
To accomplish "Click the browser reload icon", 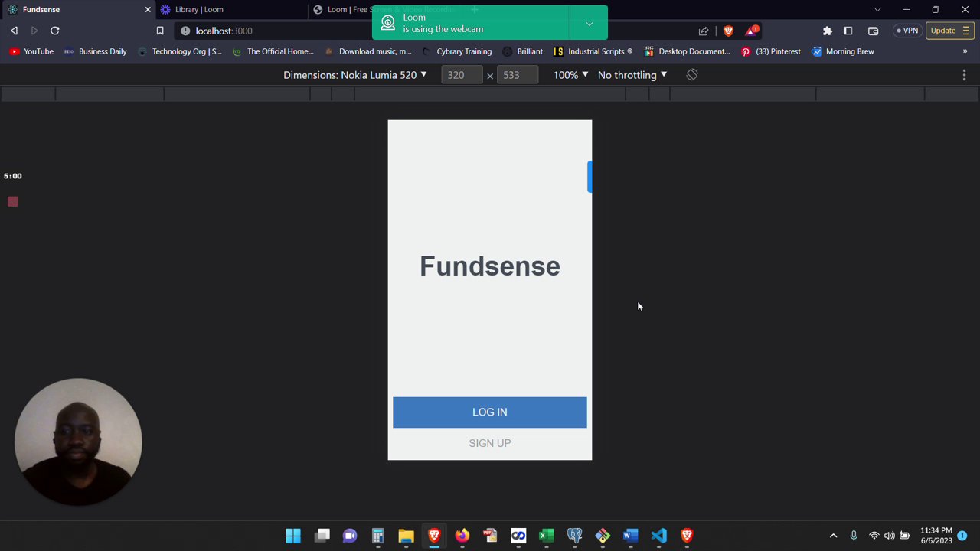I will [55, 31].
